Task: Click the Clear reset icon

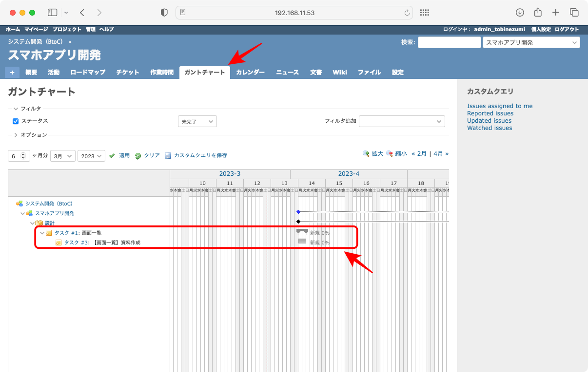Action: (x=138, y=156)
